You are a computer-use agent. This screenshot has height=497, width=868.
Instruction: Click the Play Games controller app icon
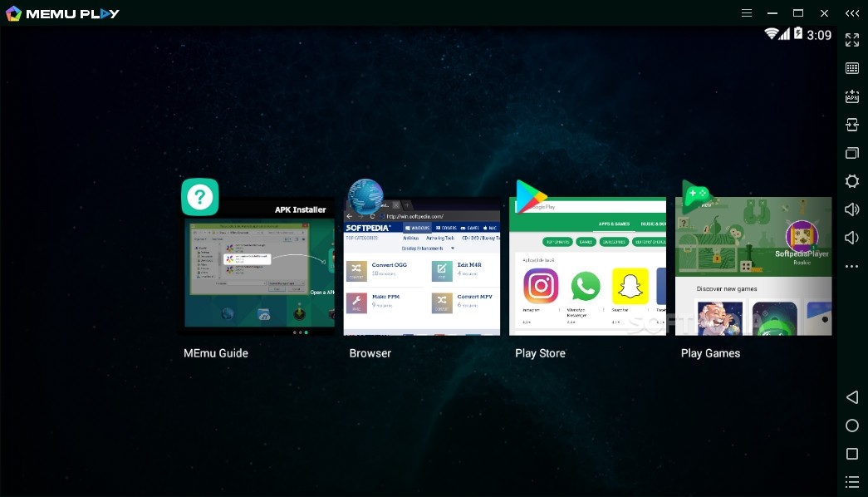pyautogui.click(x=696, y=197)
